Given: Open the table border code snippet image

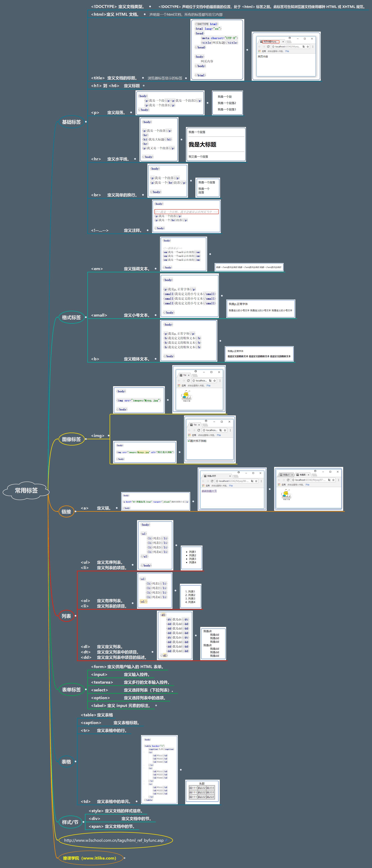Looking at the screenshot, I should tap(159, 770).
